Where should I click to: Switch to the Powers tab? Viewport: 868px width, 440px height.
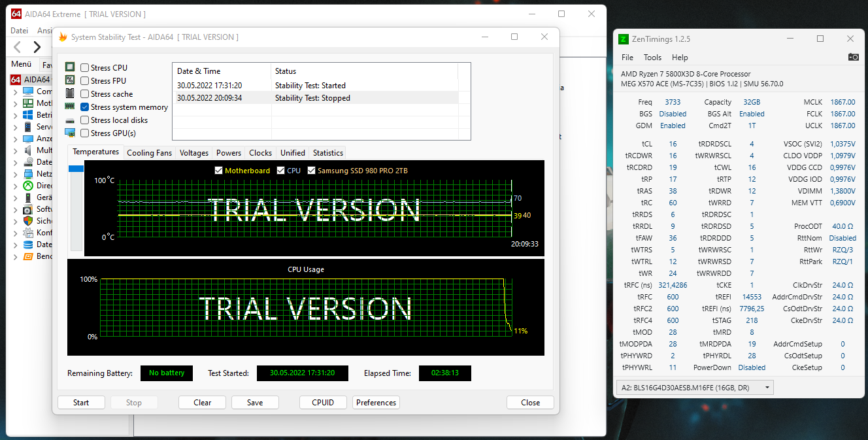click(229, 153)
